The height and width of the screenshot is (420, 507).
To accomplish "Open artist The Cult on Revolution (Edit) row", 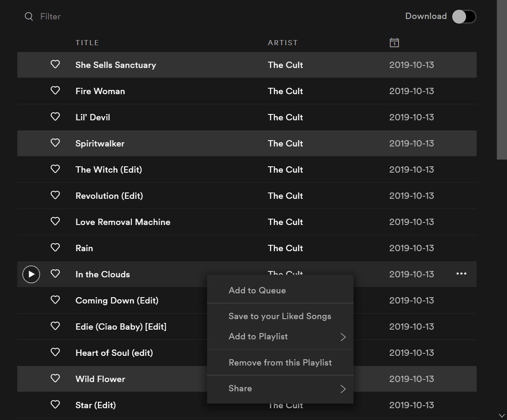I will [285, 196].
